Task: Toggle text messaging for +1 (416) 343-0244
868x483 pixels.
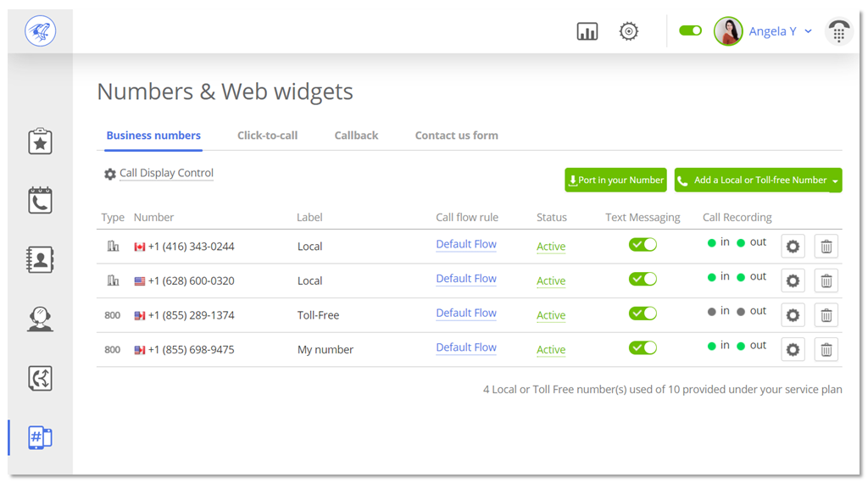Action: [643, 245]
